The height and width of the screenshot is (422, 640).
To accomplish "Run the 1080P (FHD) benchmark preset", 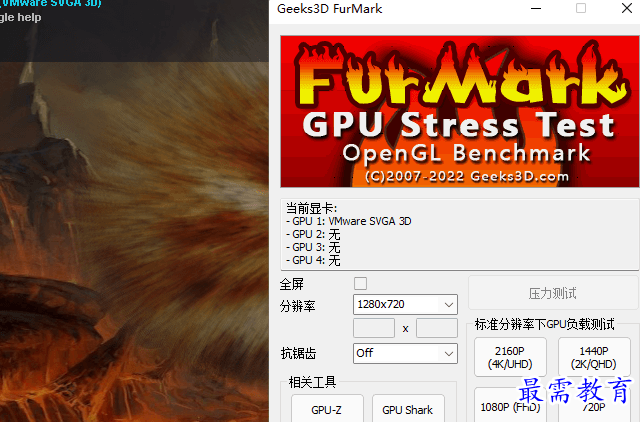I will click(x=510, y=405).
